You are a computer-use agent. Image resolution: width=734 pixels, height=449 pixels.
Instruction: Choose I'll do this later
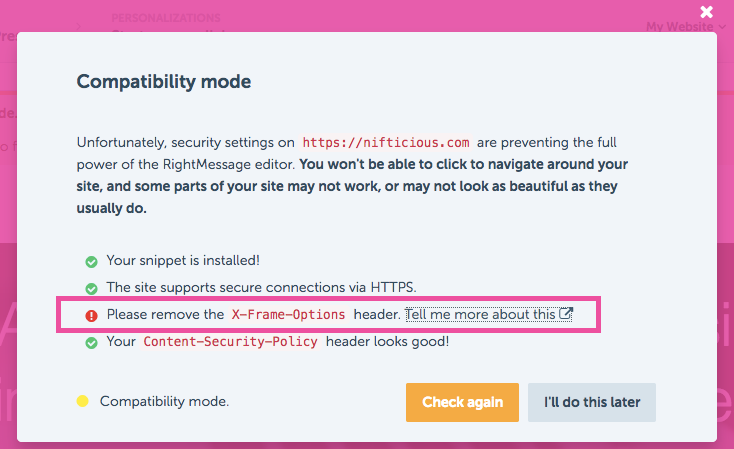pos(592,402)
